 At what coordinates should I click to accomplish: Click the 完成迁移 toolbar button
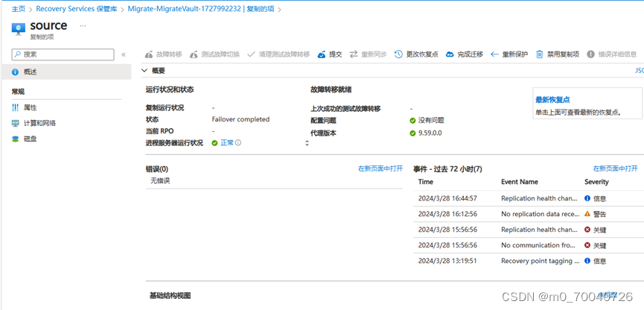pyautogui.click(x=464, y=54)
